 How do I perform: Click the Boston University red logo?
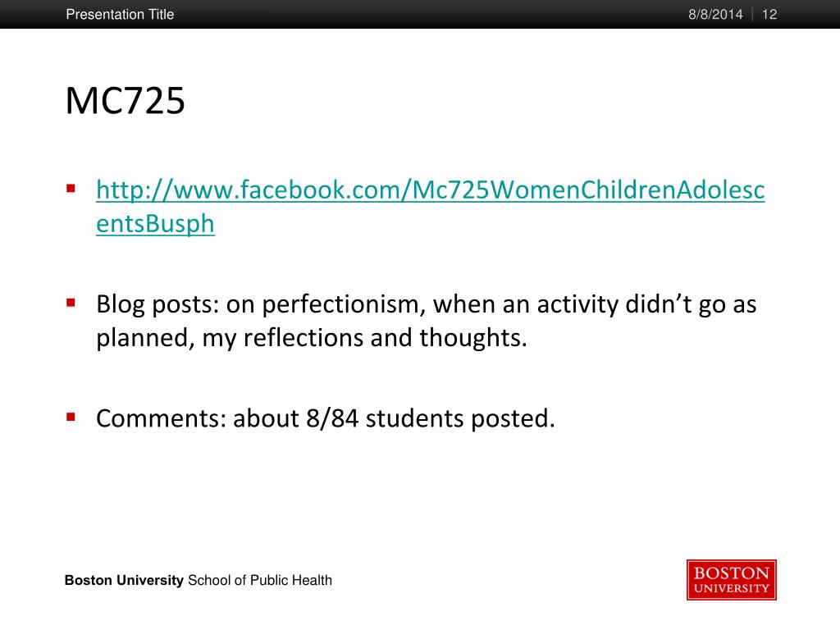coord(732,580)
